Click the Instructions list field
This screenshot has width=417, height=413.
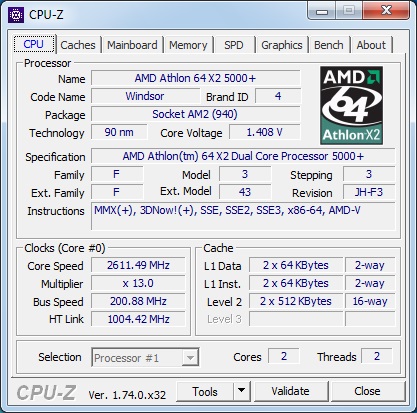point(243,216)
